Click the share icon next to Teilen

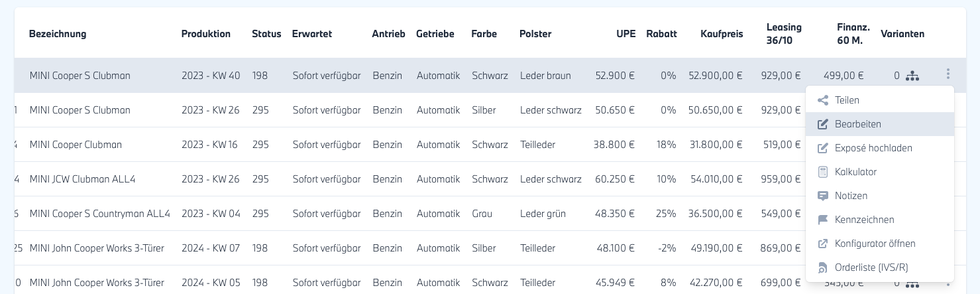pos(823,101)
